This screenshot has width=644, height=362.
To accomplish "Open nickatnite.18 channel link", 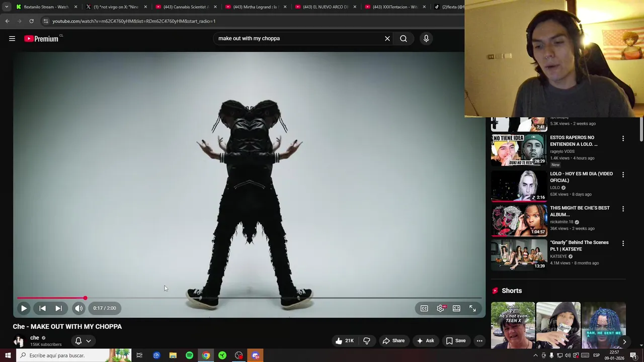I will coord(561,222).
